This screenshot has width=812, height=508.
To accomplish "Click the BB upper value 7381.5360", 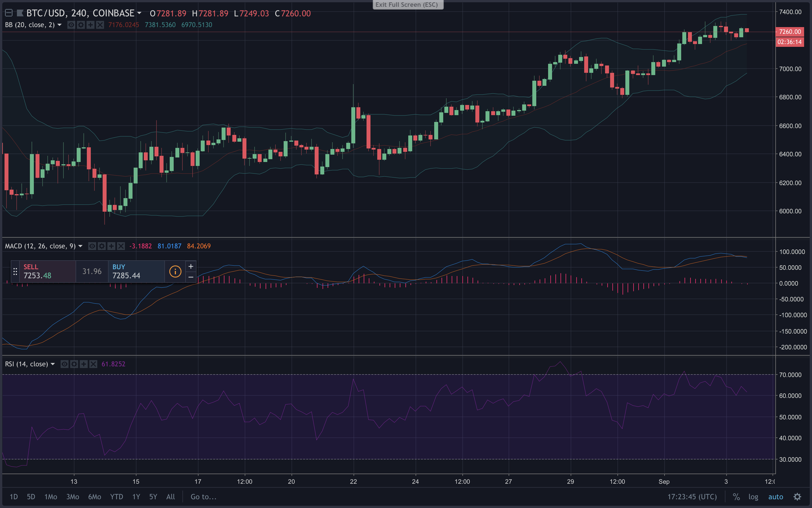I will (160, 25).
